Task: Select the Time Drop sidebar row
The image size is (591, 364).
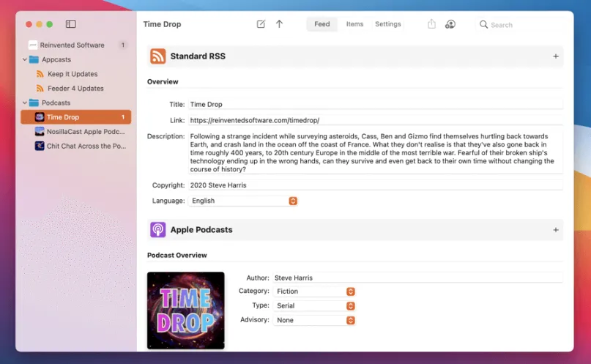Action: [75, 116]
